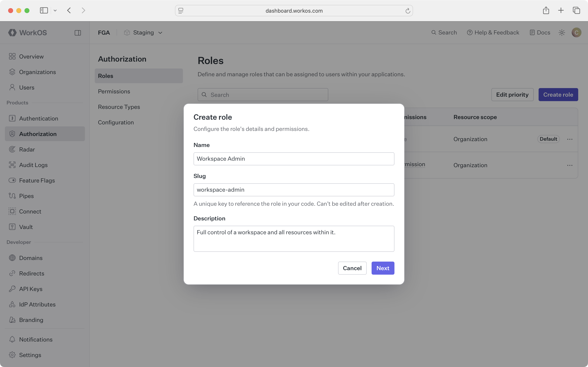The width and height of the screenshot is (588, 367).
Task: Open Pipes section icon
Action: point(12,196)
